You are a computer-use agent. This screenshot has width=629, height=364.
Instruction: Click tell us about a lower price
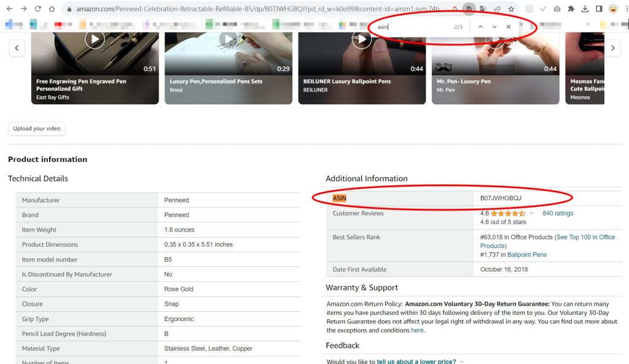[416, 361]
